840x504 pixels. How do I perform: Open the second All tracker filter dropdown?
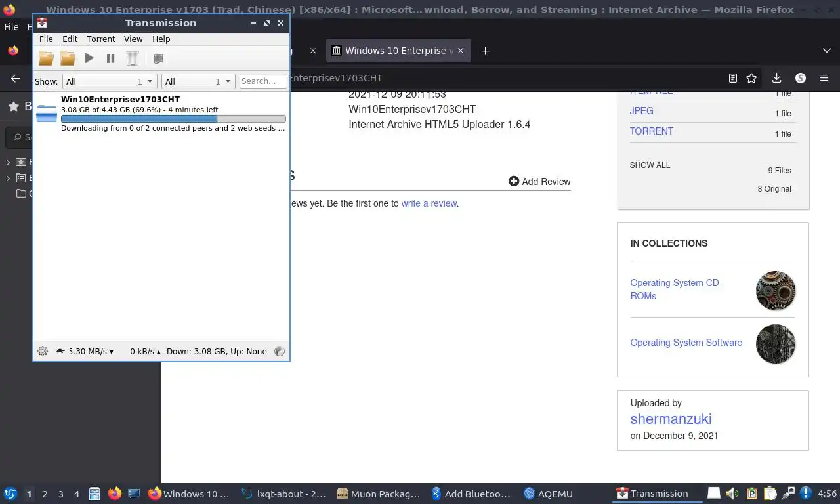pos(198,81)
